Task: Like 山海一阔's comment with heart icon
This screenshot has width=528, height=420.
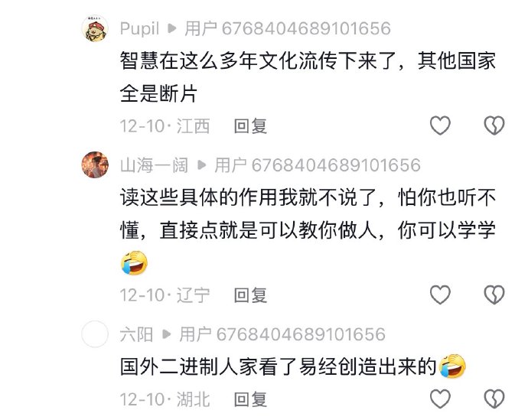Action: coord(440,295)
